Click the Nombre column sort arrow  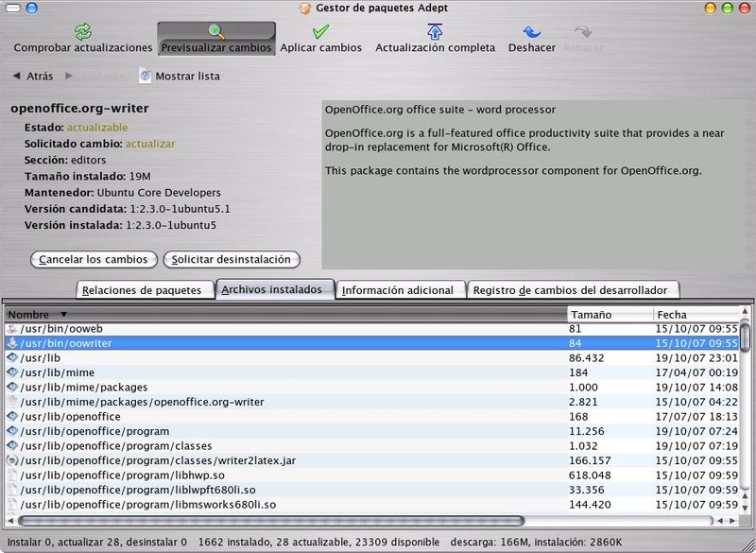63,315
